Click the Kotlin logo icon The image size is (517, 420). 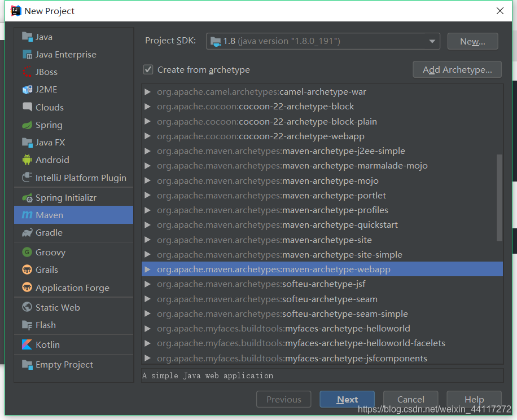coord(27,344)
